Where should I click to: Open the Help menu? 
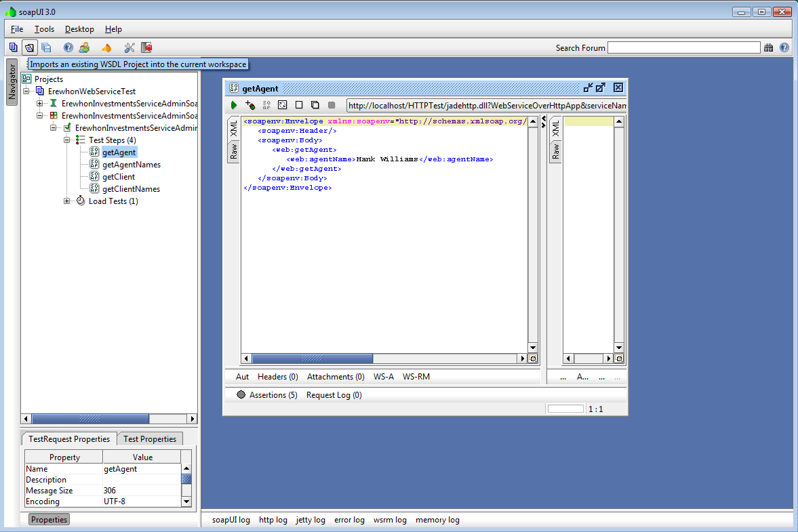[x=113, y=29]
